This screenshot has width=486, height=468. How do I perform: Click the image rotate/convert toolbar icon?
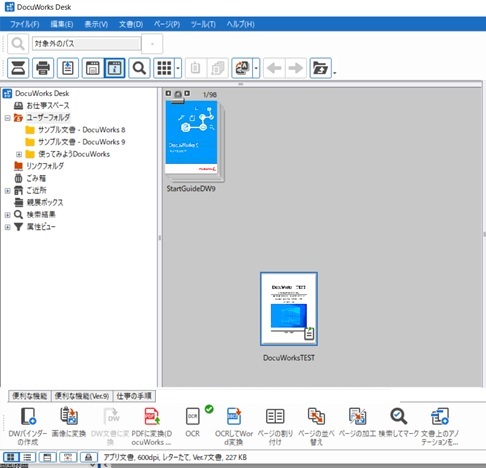pos(242,68)
